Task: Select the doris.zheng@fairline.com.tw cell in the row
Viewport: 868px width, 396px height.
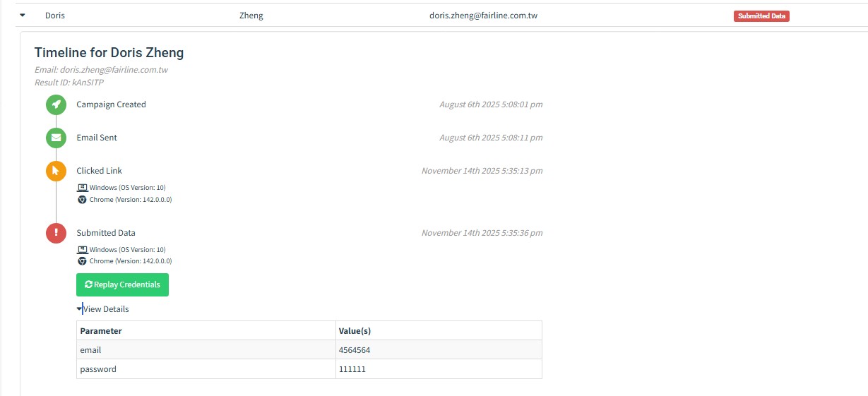Action: (x=483, y=16)
